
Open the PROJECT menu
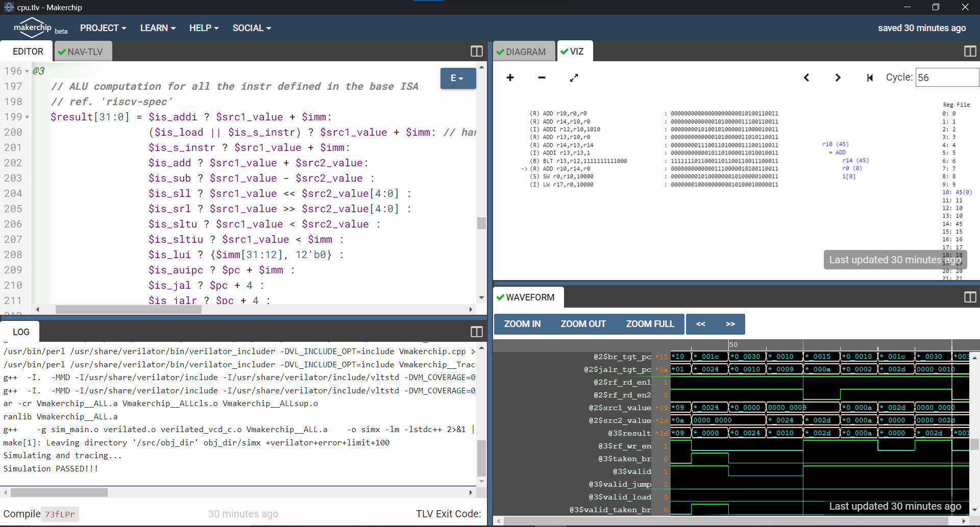coord(103,28)
